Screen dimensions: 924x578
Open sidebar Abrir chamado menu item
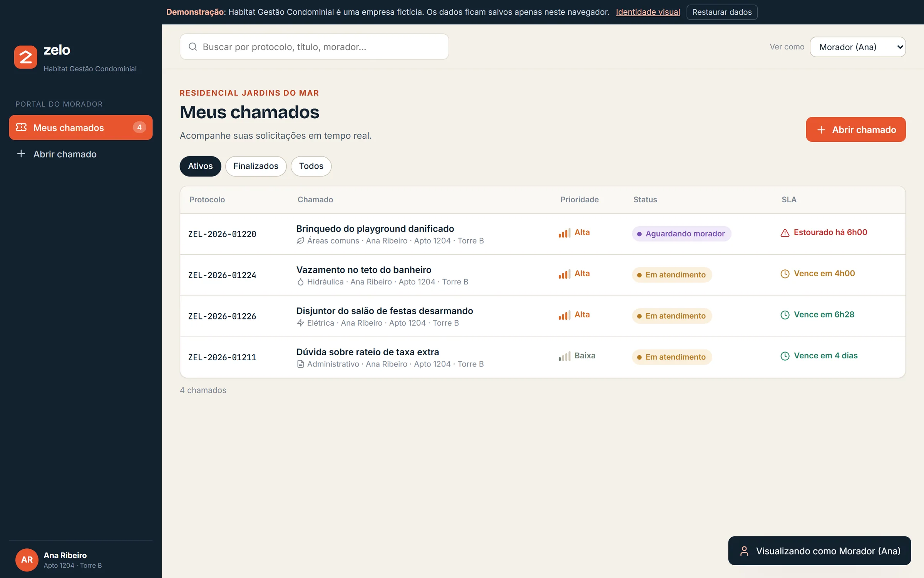[x=81, y=154]
